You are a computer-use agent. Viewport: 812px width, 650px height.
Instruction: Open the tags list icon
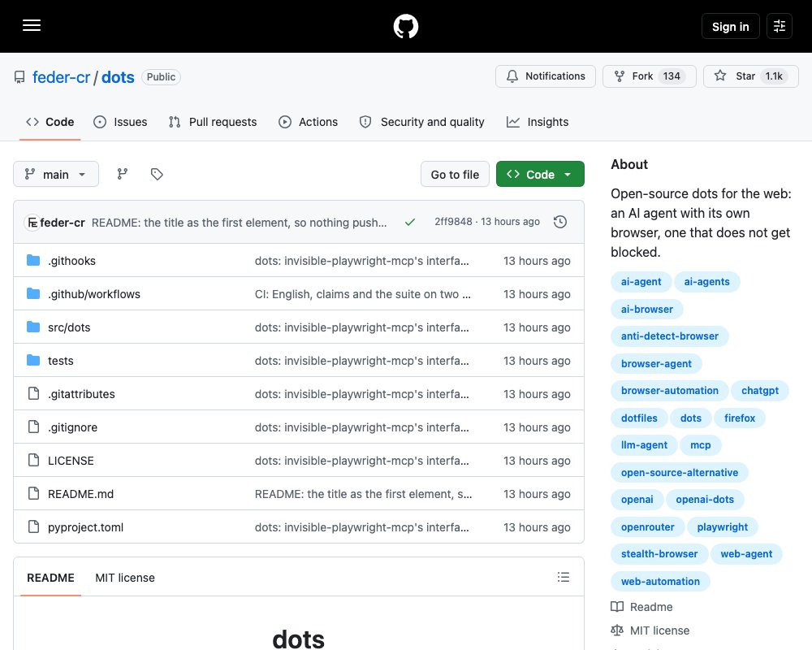157,174
